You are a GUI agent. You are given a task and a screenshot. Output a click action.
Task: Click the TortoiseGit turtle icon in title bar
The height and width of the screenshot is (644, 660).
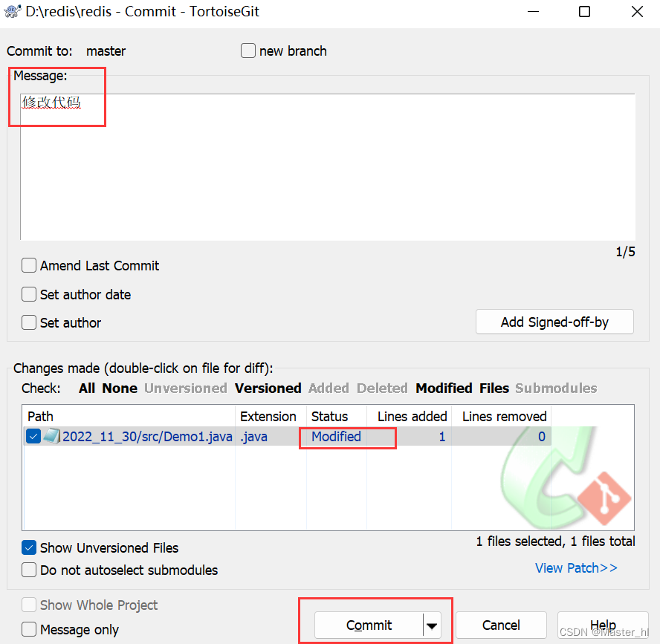tap(12, 11)
